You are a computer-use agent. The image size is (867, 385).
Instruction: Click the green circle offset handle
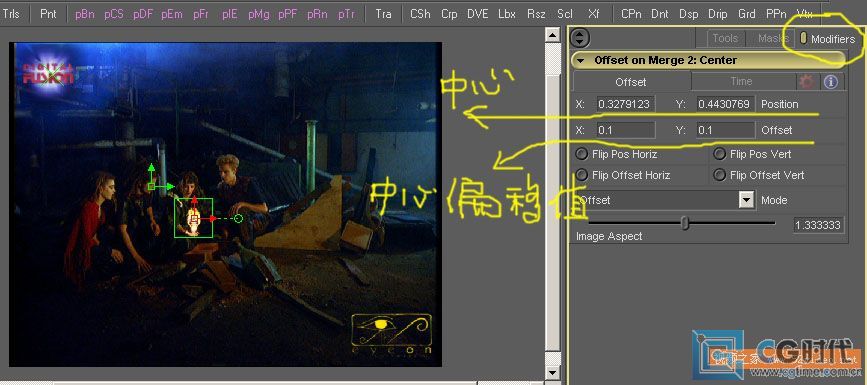238,219
